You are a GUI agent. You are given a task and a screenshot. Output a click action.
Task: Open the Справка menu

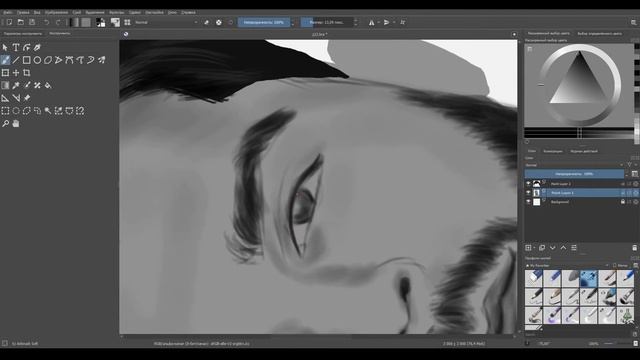pos(188,12)
